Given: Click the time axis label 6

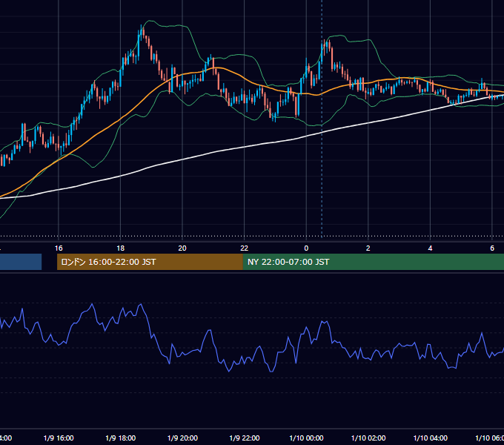Looking at the screenshot, I should point(492,248).
